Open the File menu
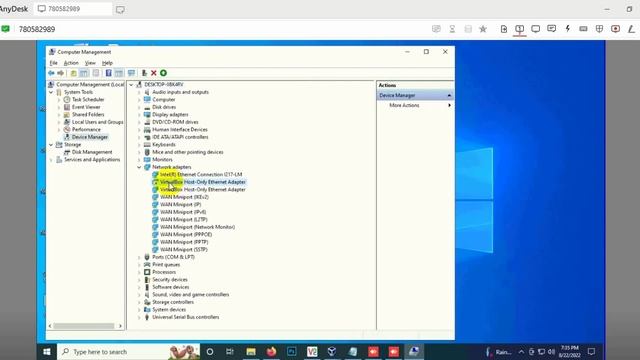 click(53, 63)
